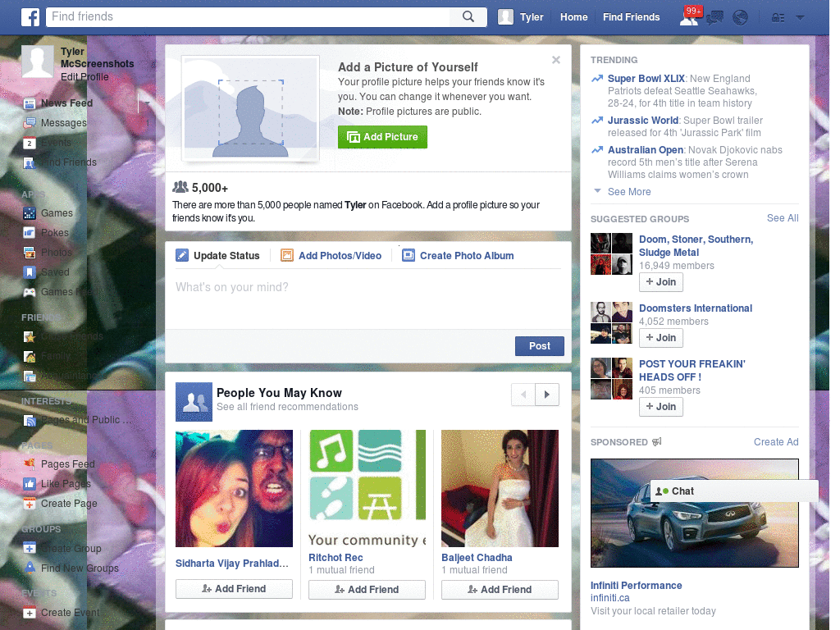
Task: Select the Update Status tab
Action: [x=217, y=256]
